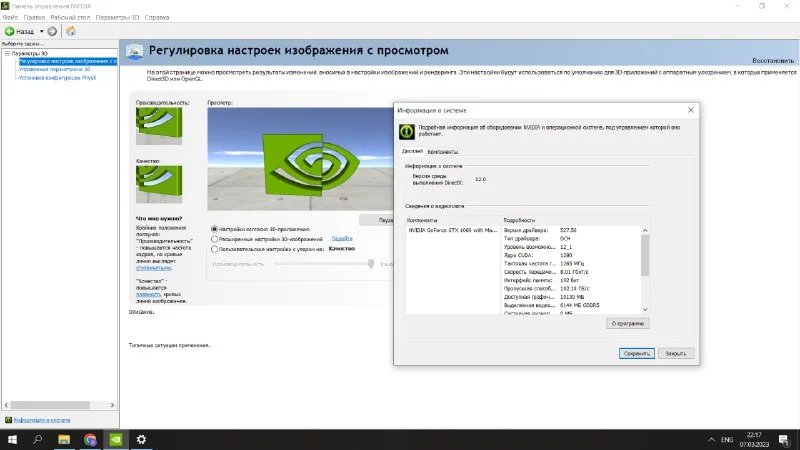Select 'Пользовательские настройки с упором на' radio button
Viewport: 800px width, 450px height.
click(x=214, y=249)
